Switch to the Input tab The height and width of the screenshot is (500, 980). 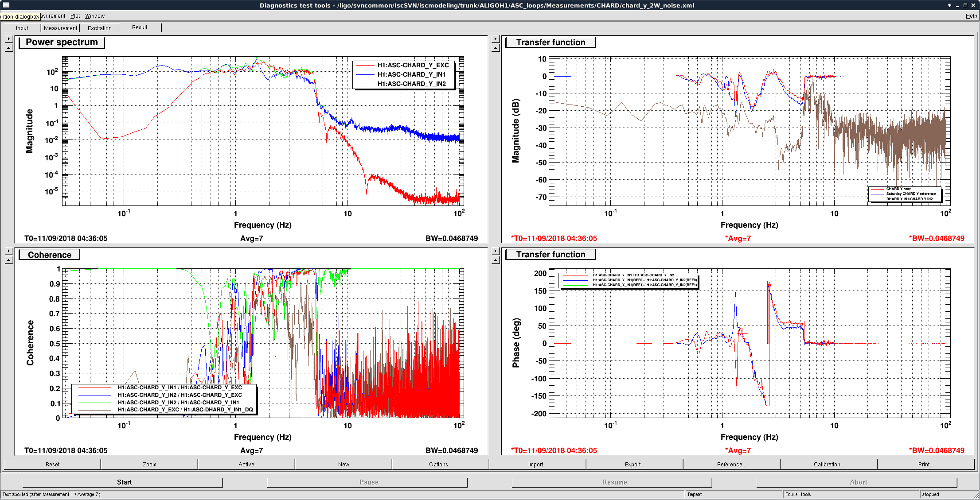point(22,28)
